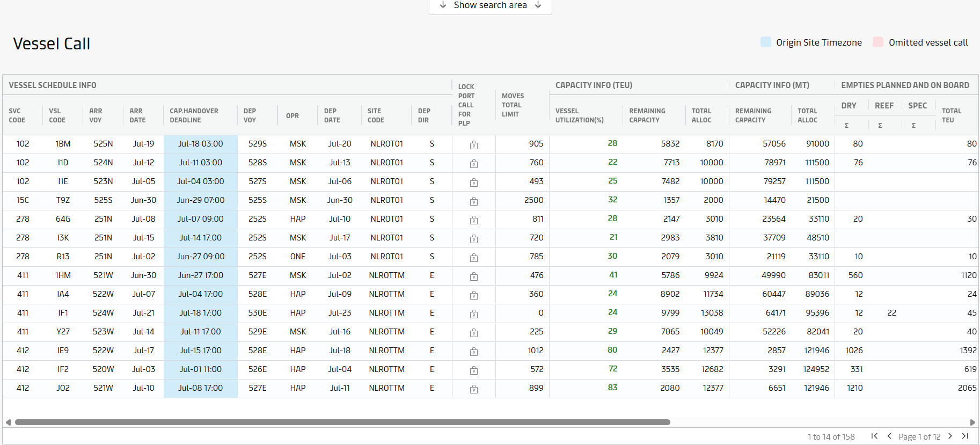980x445 pixels.
Task: Click the Jul-18 03:00 handover deadline cell
Action: (x=200, y=144)
